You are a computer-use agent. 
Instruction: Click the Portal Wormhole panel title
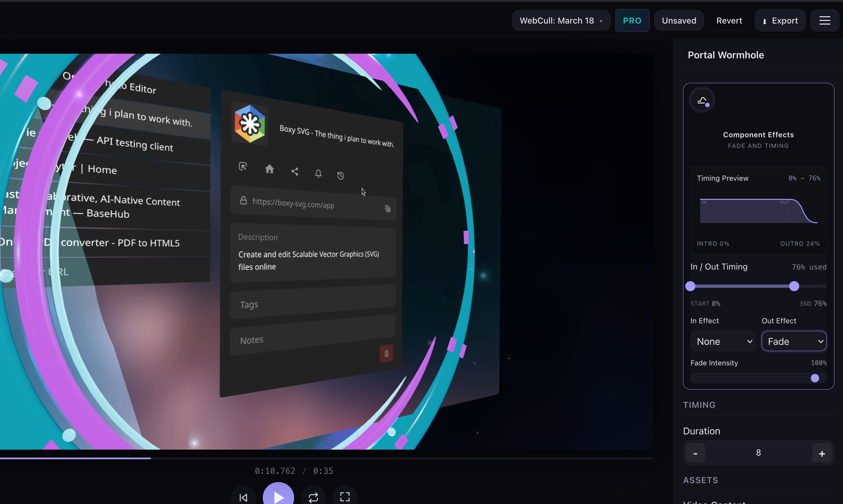[x=726, y=55]
